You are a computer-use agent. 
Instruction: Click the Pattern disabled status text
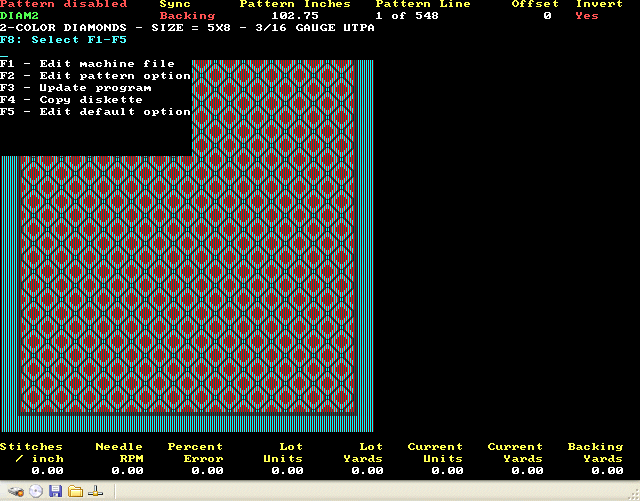coord(64,4)
